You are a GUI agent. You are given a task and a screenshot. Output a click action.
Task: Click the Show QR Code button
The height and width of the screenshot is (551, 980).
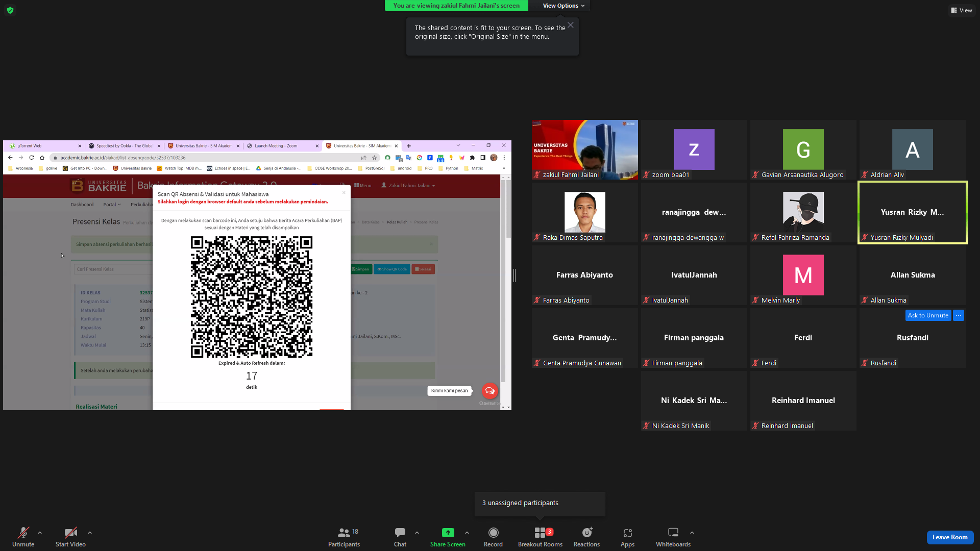392,269
